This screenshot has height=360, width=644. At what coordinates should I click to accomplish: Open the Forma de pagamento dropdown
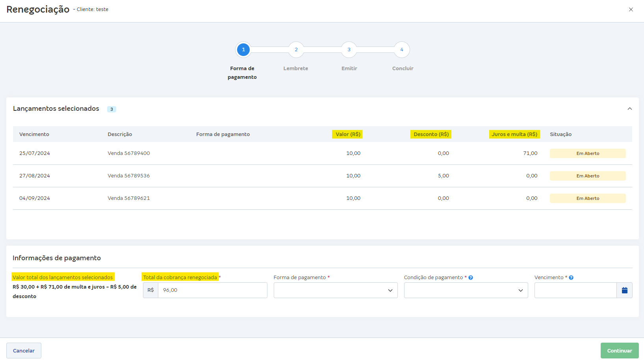point(335,290)
